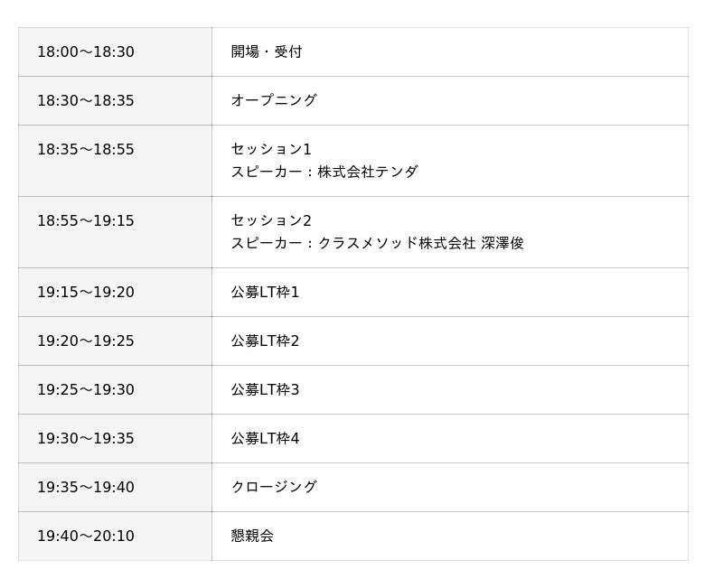Click the 18:35～18:55 time slot

86,150
